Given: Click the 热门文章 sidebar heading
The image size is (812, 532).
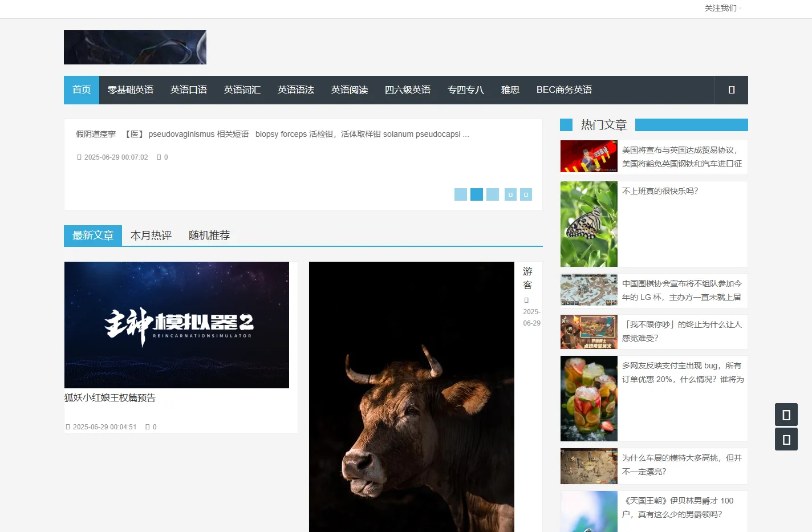Looking at the screenshot, I should 604,125.
